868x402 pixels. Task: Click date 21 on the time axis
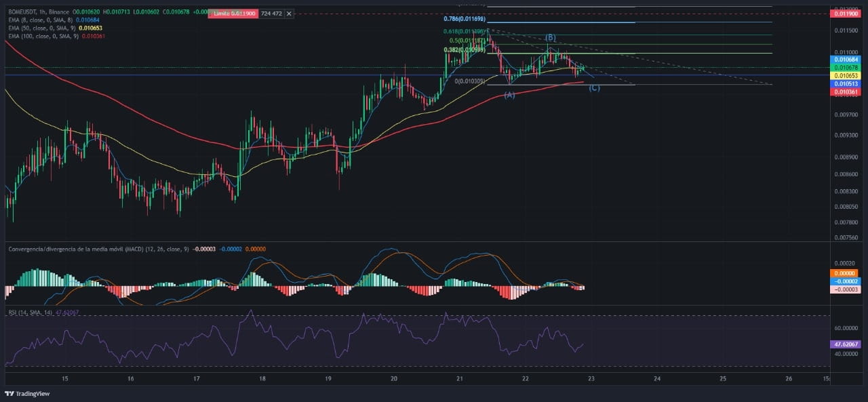459,379
